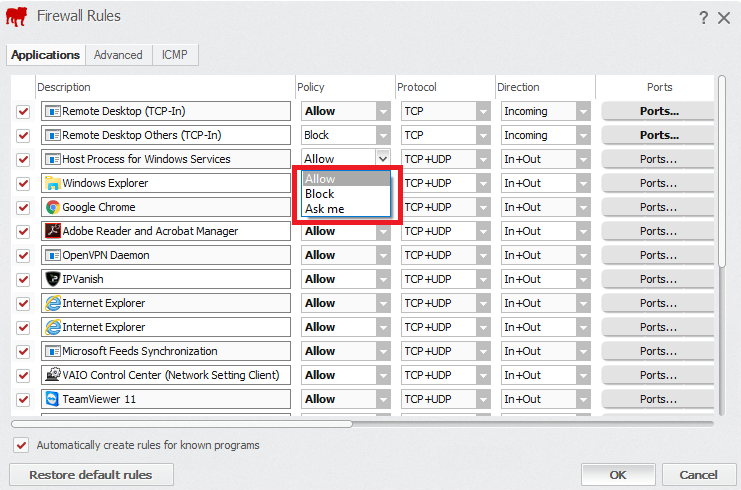The width and height of the screenshot is (741, 490).
Task: Open Policy dropdown for Remote Desktop Others
Action: [x=383, y=136]
